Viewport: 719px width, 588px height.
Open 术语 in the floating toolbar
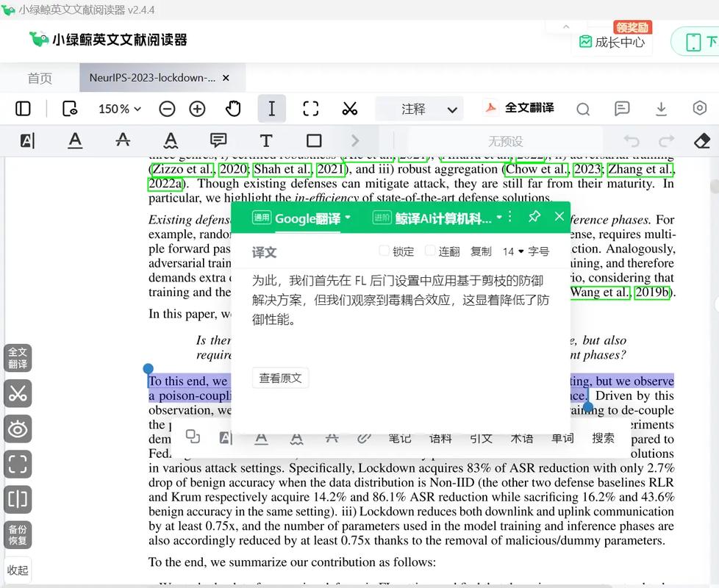(522, 439)
